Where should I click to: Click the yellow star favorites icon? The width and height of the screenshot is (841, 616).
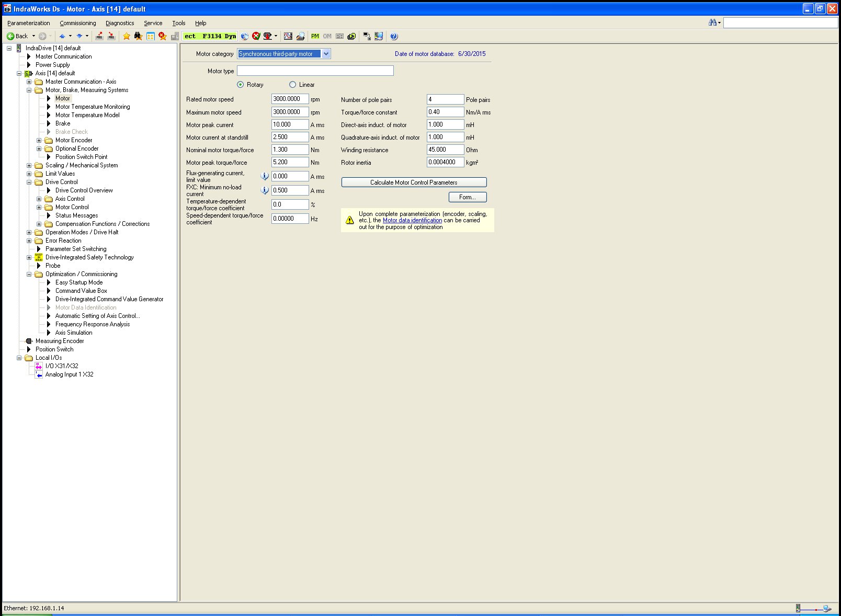[126, 36]
